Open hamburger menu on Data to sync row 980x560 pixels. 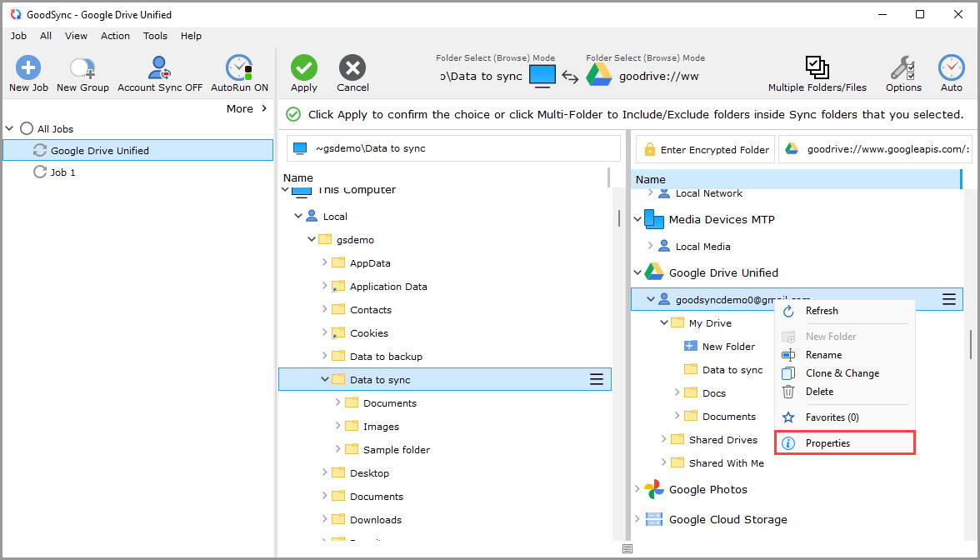(597, 379)
